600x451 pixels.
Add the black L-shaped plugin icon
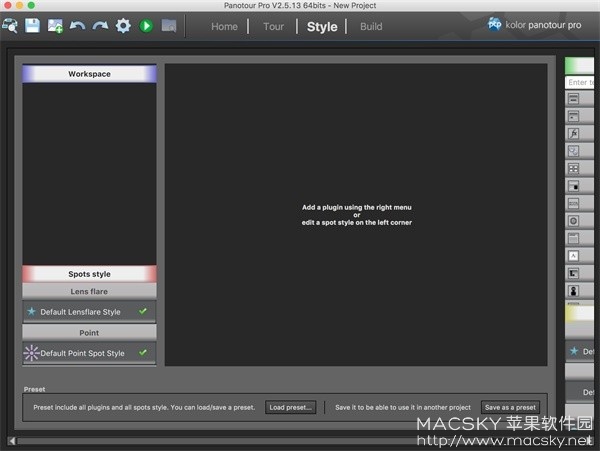click(573, 274)
